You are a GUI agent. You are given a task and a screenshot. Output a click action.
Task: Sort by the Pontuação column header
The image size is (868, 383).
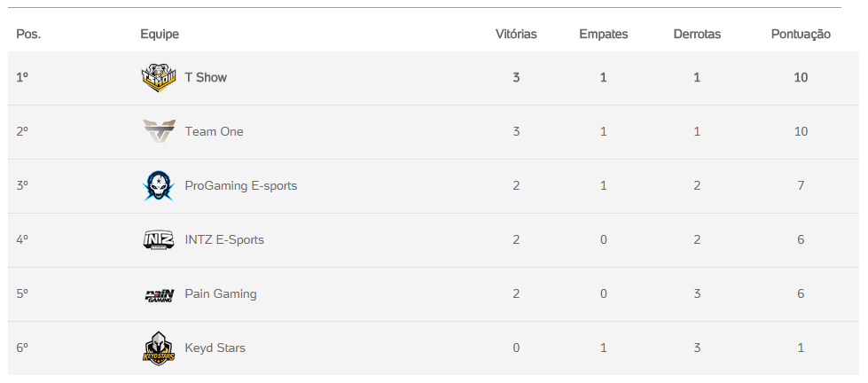click(x=801, y=35)
